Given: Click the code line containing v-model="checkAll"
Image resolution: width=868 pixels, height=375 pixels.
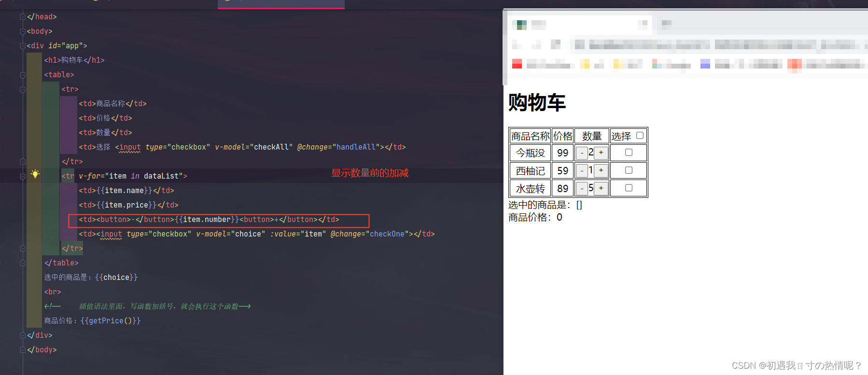Looking at the screenshot, I should click(242, 147).
